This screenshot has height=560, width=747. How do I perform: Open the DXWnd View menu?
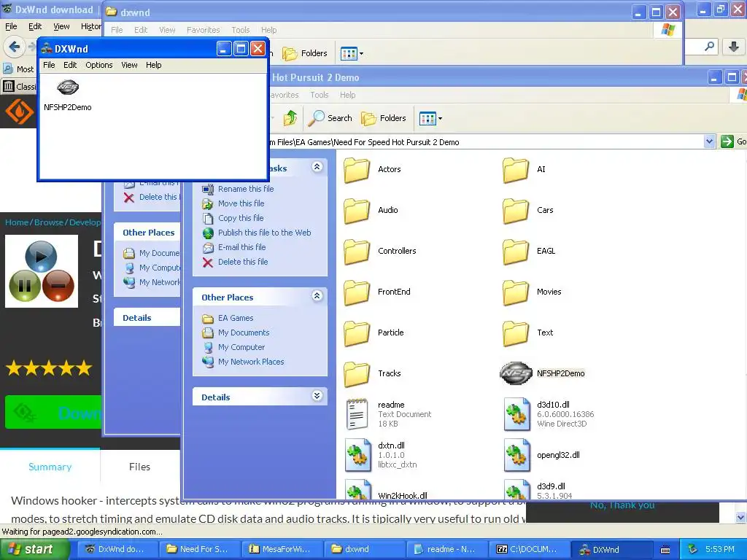pyautogui.click(x=129, y=65)
